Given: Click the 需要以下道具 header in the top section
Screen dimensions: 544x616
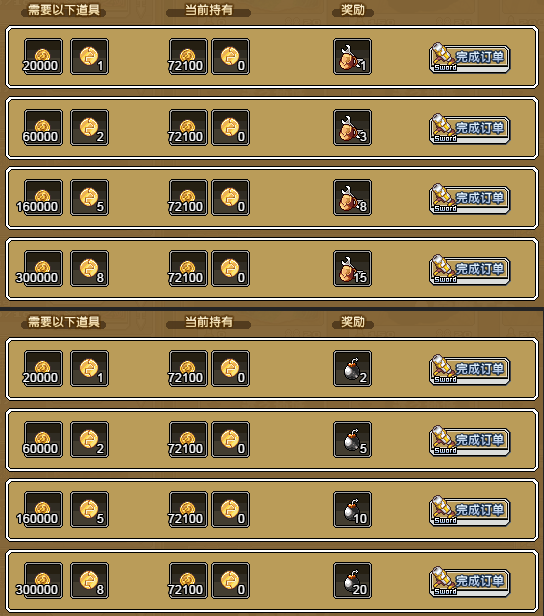Looking at the screenshot, I should pyautogui.click(x=64, y=10).
